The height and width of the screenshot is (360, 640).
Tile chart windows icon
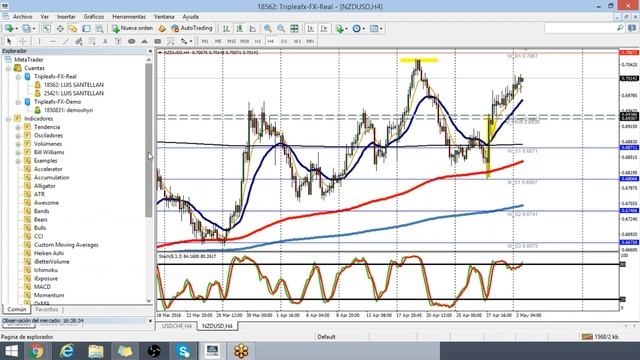click(x=294, y=29)
